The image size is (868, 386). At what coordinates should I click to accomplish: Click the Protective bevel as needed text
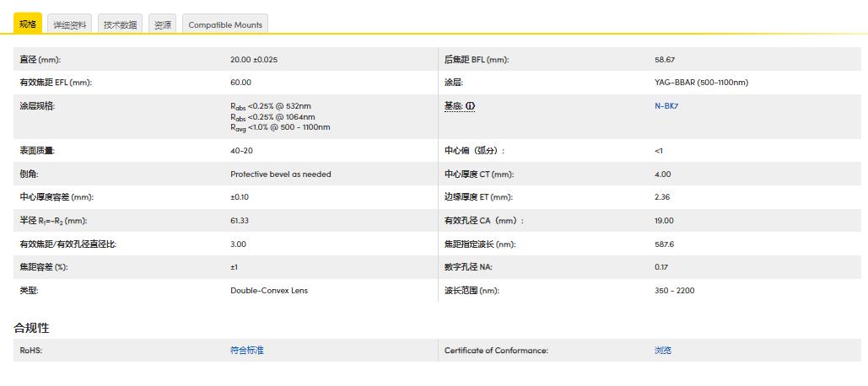(x=281, y=174)
